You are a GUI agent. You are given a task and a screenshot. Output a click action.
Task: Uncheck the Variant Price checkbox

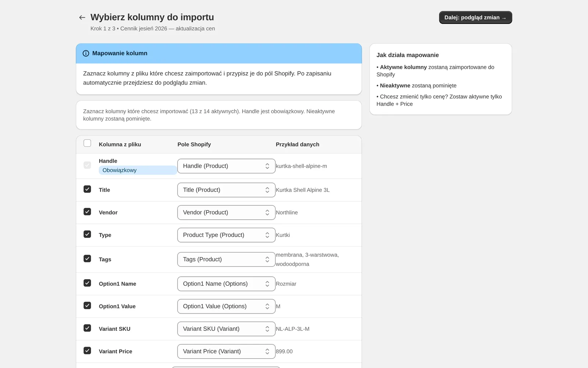point(87,351)
